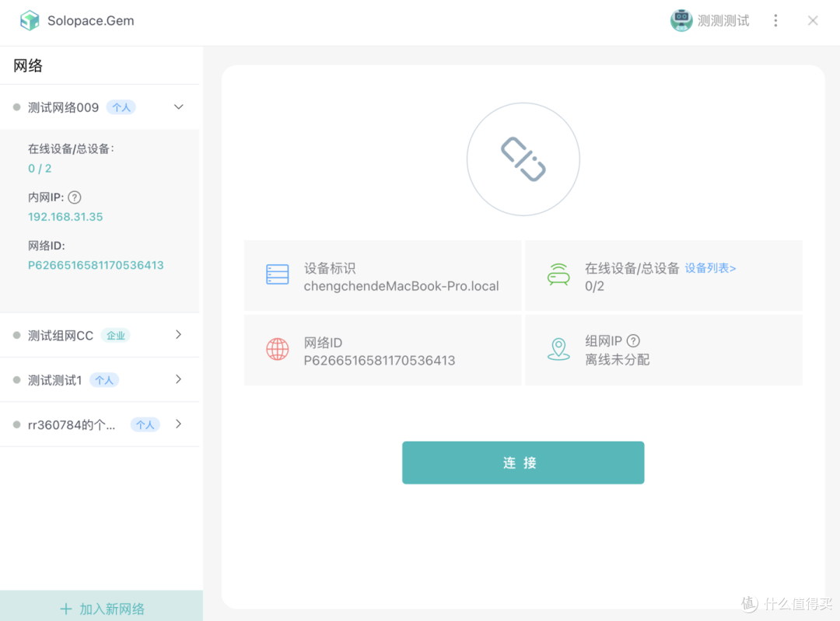Expand the 测试测试1 network chevron
The image size is (840, 621).
click(178, 379)
